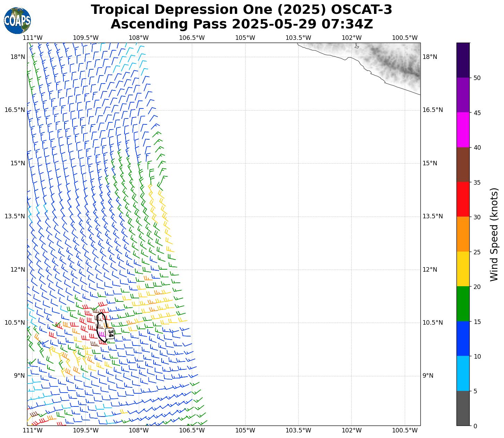This screenshot has width=504, height=438.
Task: Click the Ascending Pass timestamp subtitle
Action: [x=241, y=24]
